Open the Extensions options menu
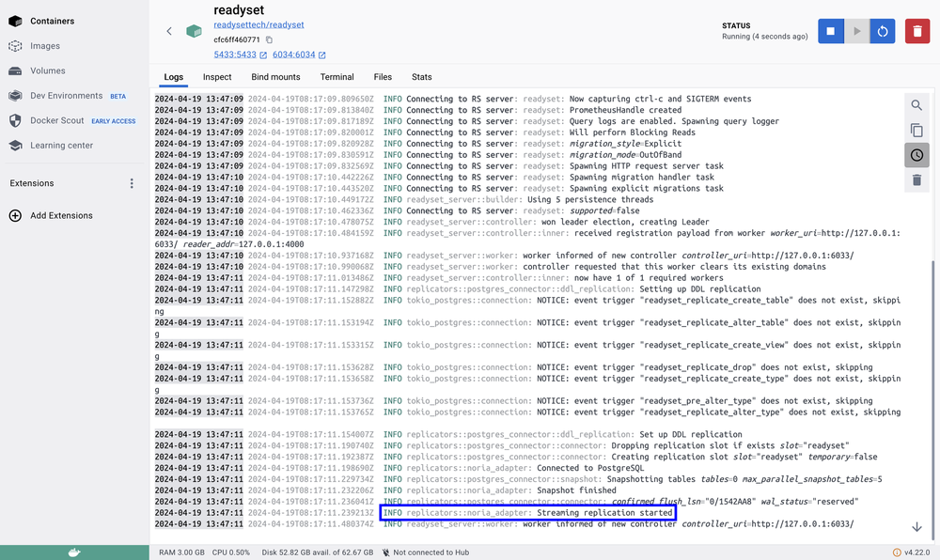This screenshot has width=940, height=560. point(132,183)
